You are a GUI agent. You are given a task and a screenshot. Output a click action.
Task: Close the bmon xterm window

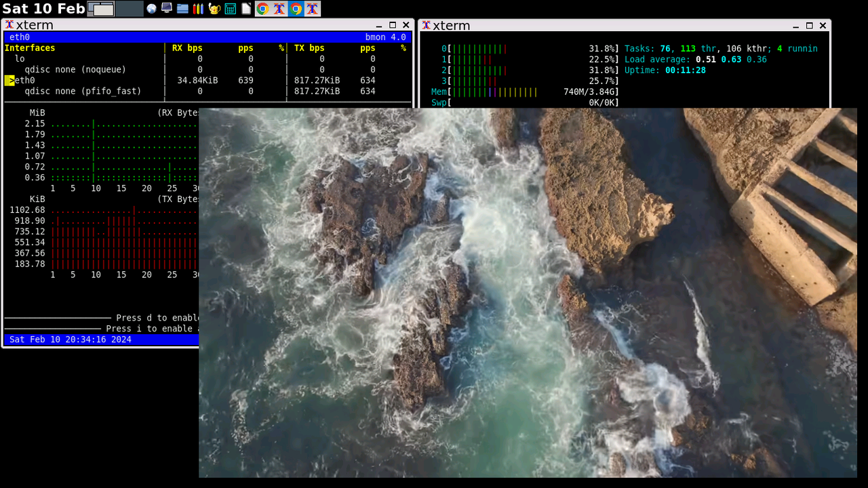[406, 26]
